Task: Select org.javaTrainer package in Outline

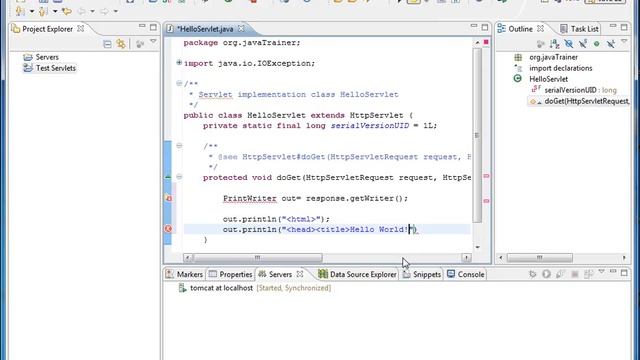Action: click(546, 58)
